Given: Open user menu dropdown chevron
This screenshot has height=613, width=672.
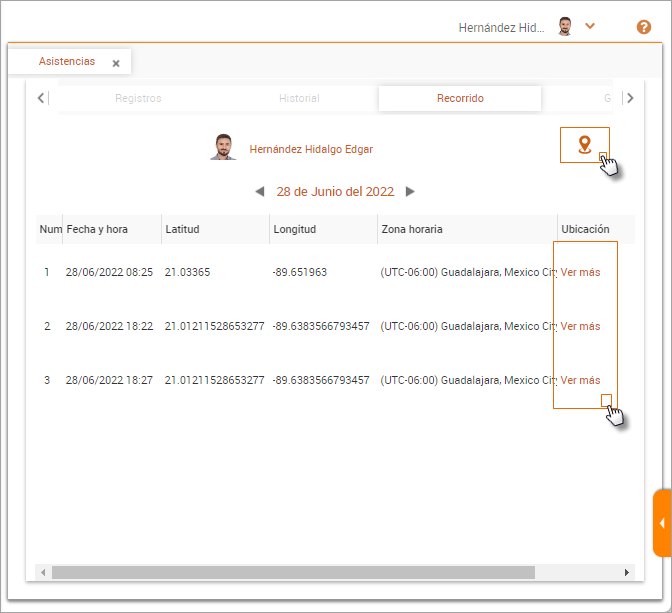Looking at the screenshot, I should tap(590, 26).
